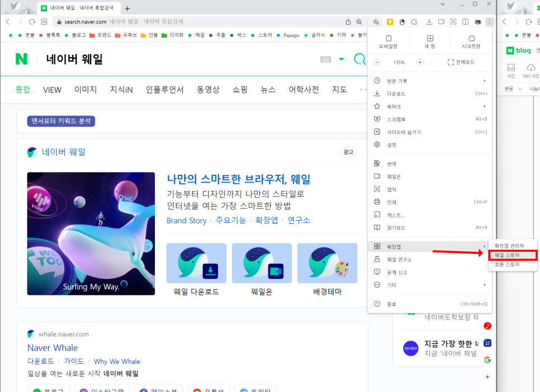Select 종료 quit menu item
540x392 pixels.
pyautogui.click(x=430, y=304)
